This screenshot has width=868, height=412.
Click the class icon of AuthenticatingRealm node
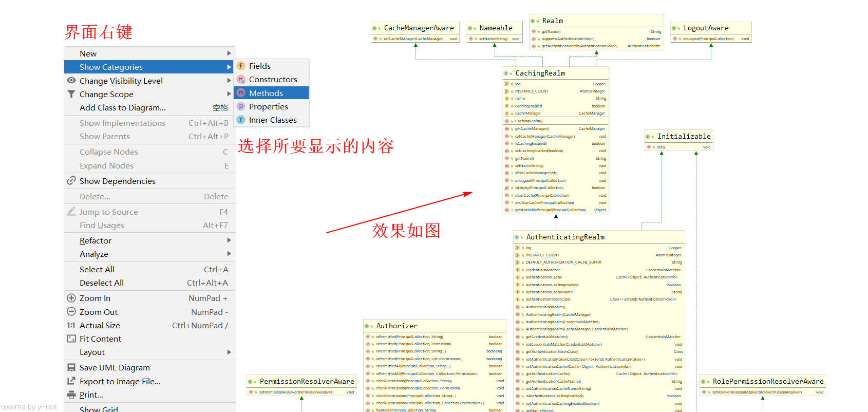coord(518,237)
